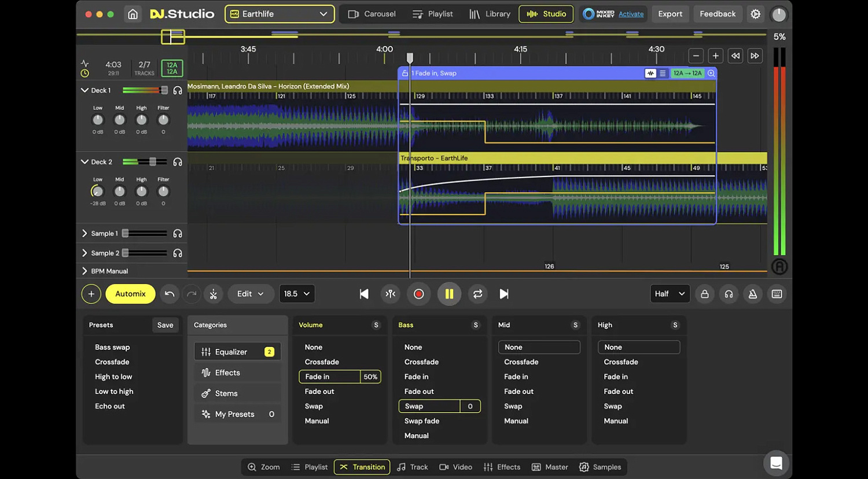Viewport: 868px width, 479px height.
Task: Toggle the automation A button
Action: [779, 266]
